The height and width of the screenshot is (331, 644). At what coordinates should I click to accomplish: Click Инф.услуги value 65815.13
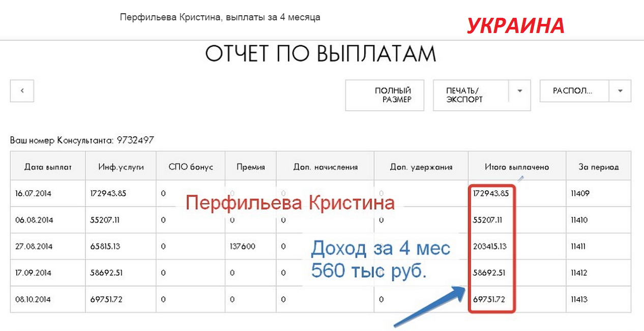(x=121, y=246)
